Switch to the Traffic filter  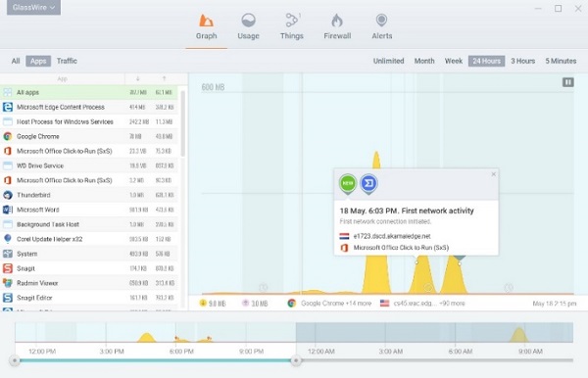(67, 61)
